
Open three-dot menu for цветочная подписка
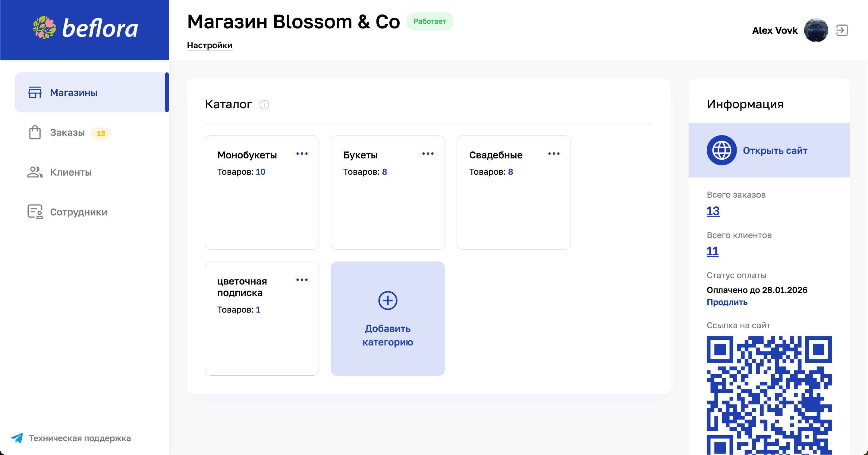coord(302,280)
